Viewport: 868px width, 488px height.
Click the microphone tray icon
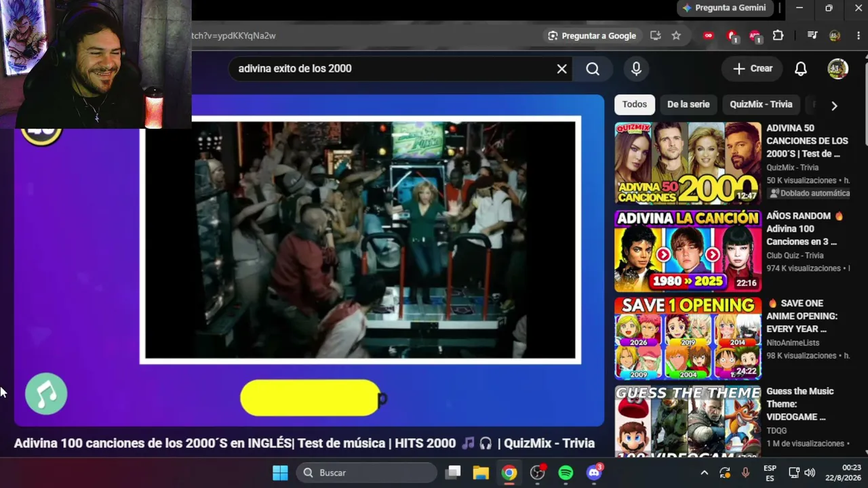tap(745, 473)
